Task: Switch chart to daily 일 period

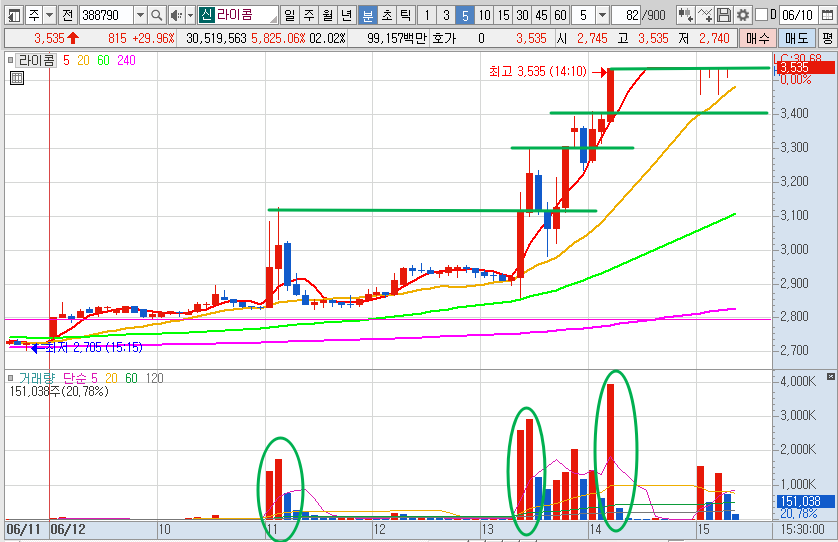Action: click(x=290, y=15)
